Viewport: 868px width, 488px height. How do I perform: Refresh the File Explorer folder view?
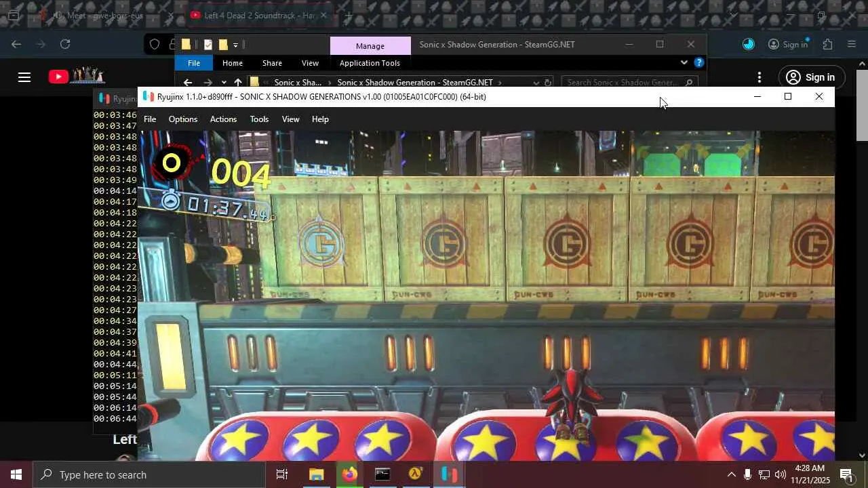(x=548, y=83)
